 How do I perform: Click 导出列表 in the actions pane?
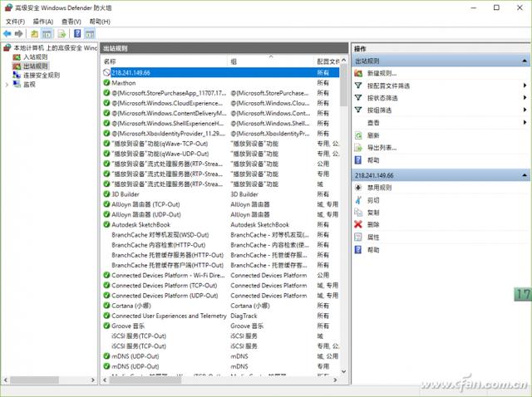pos(382,148)
